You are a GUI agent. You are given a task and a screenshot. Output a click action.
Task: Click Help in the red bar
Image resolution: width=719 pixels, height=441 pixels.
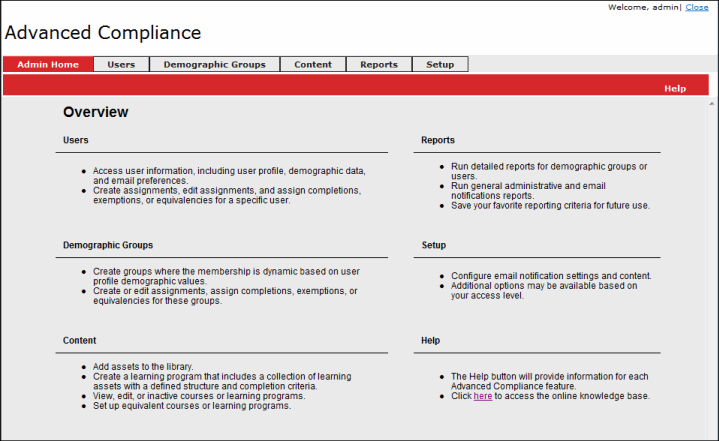(x=675, y=88)
